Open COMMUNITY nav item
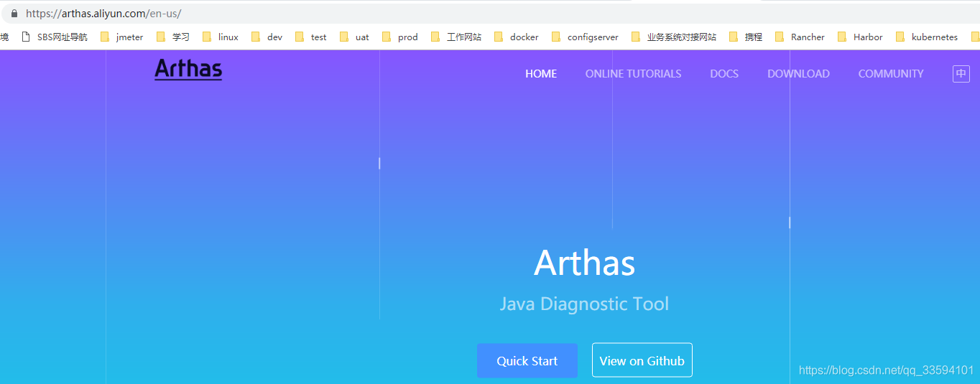This screenshot has height=384, width=980. point(891,74)
